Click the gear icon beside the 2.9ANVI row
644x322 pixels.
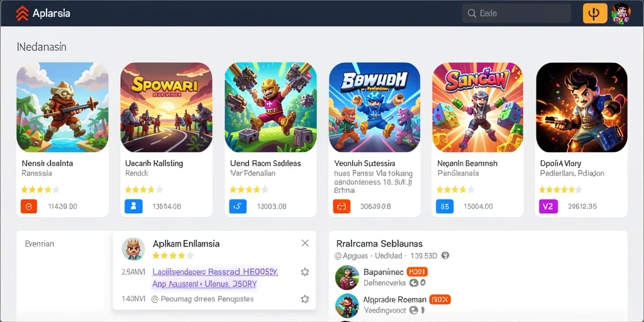click(305, 272)
